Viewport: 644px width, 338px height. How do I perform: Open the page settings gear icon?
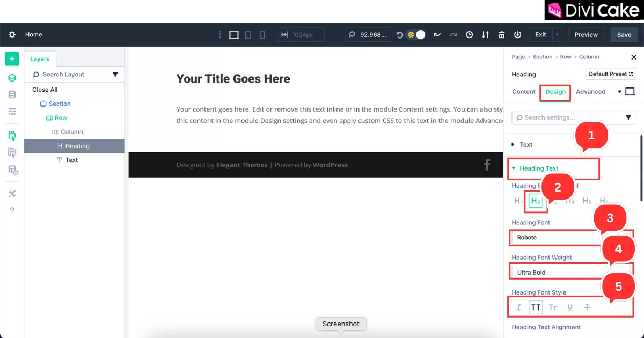(x=12, y=34)
